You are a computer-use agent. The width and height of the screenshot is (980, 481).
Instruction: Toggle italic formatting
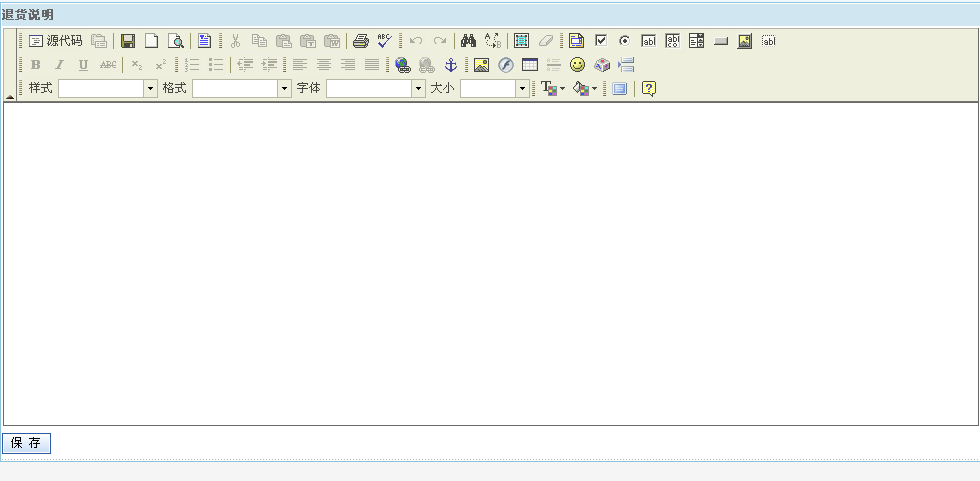tap(59, 64)
